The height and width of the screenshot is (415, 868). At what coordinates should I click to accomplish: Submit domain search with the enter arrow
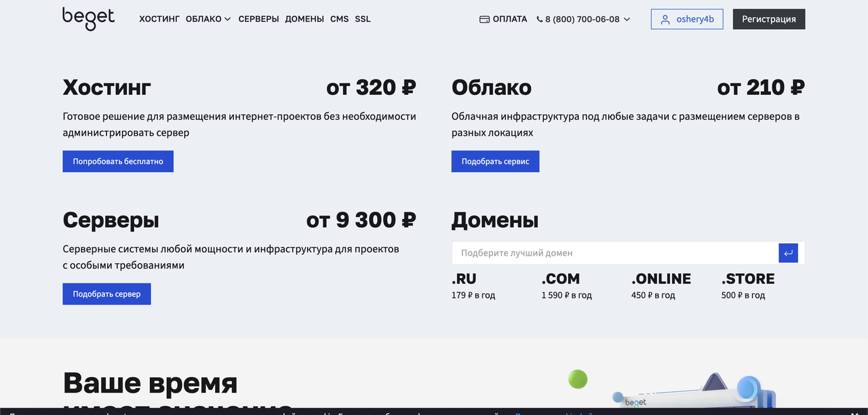(x=788, y=253)
